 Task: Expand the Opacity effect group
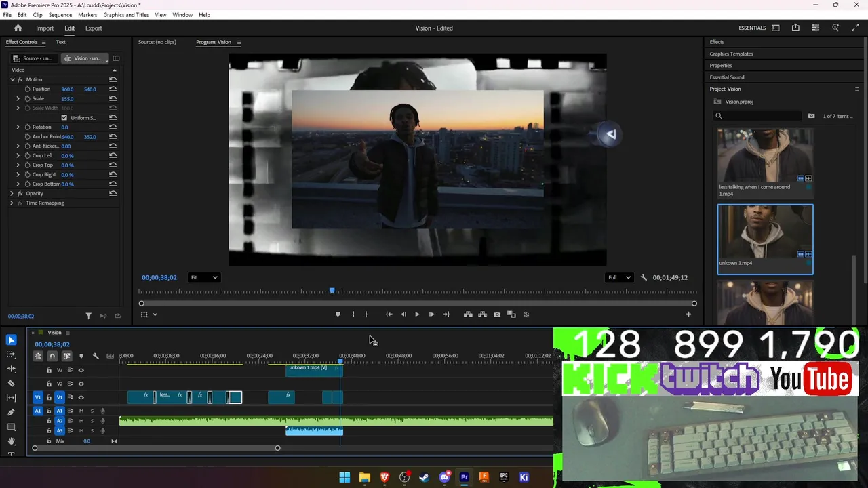(x=12, y=193)
